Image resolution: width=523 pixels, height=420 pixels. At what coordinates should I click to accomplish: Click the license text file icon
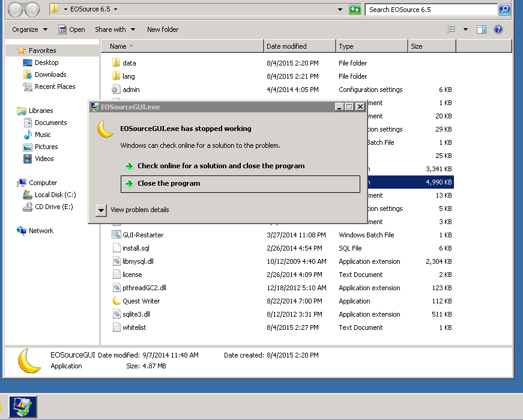116,275
